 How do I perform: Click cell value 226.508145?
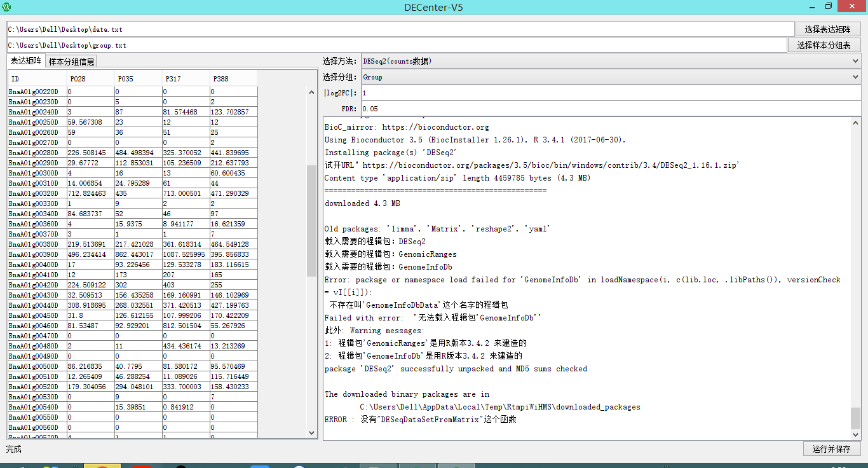tap(90, 153)
